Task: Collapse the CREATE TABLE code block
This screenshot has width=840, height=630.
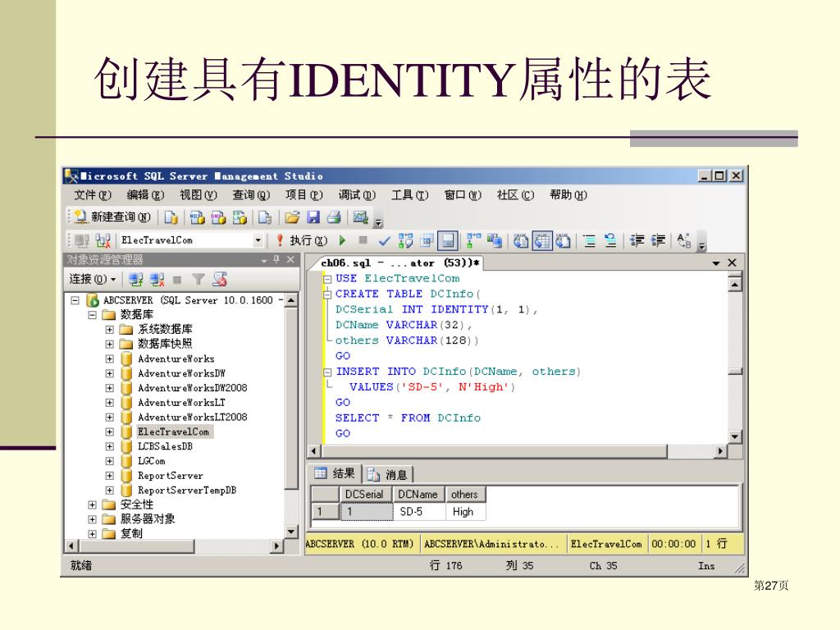Action: pyautogui.click(x=327, y=294)
